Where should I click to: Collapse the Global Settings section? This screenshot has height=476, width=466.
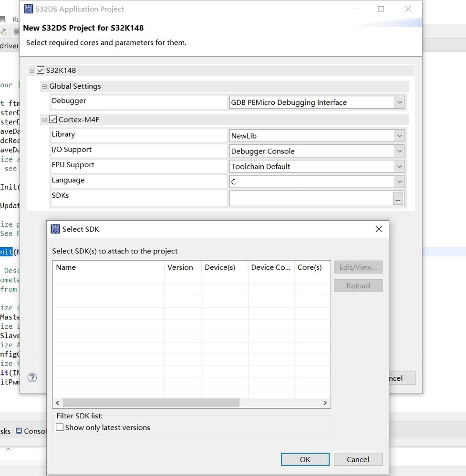[x=44, y=87]
